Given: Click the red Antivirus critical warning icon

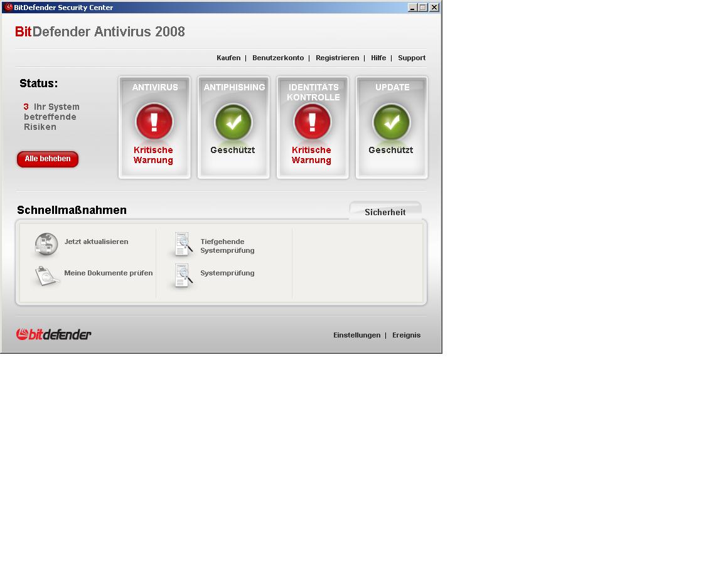Looking at the screenshot, I should click(x=154, y=122).
